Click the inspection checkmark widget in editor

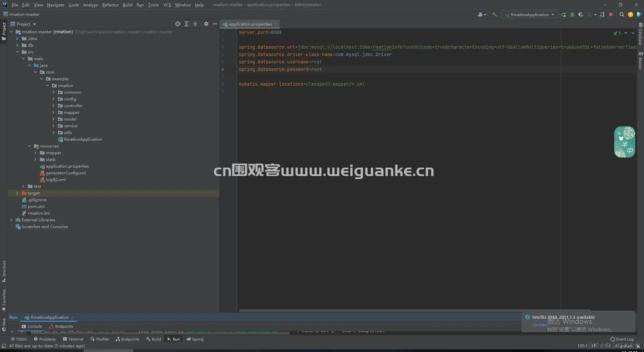[x=617, y=33]
